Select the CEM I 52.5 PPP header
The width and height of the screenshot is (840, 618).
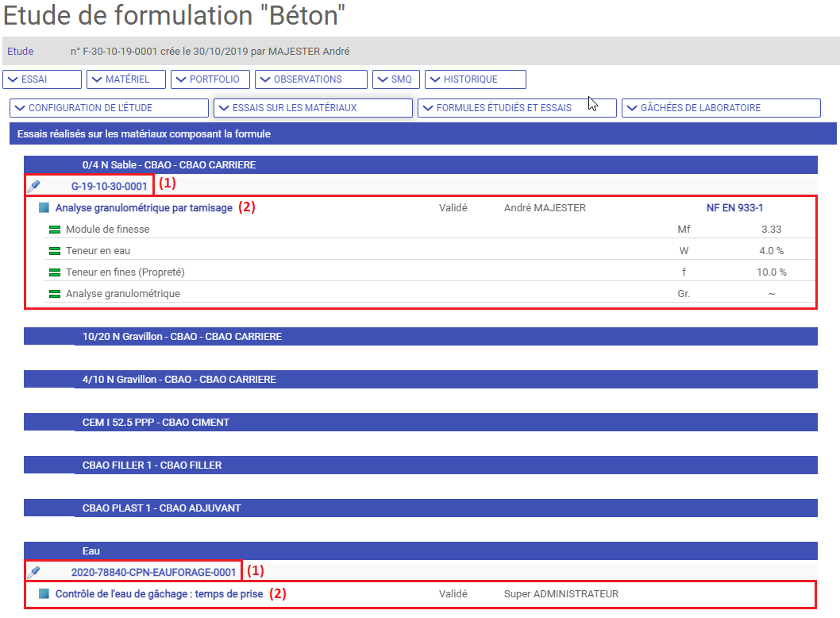[x=421, y=422]
